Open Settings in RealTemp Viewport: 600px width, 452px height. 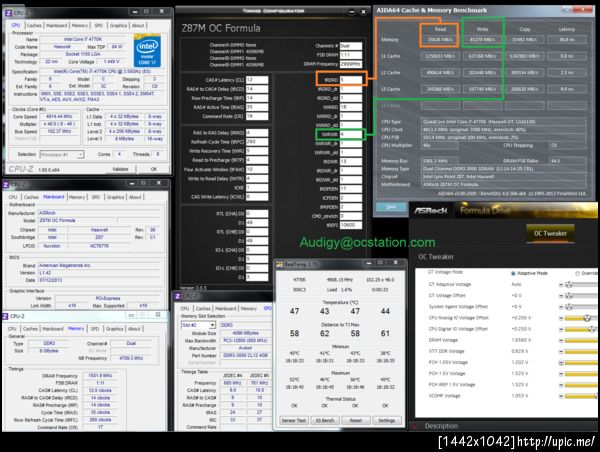pyautogui.click(x=386, y=420)
